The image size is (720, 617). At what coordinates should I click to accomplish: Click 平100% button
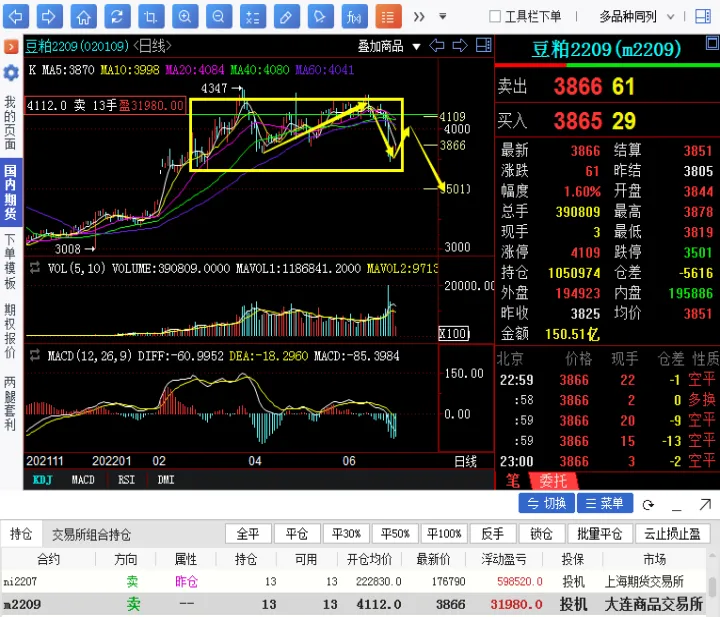pyautogui.click(x=444, y=534)
